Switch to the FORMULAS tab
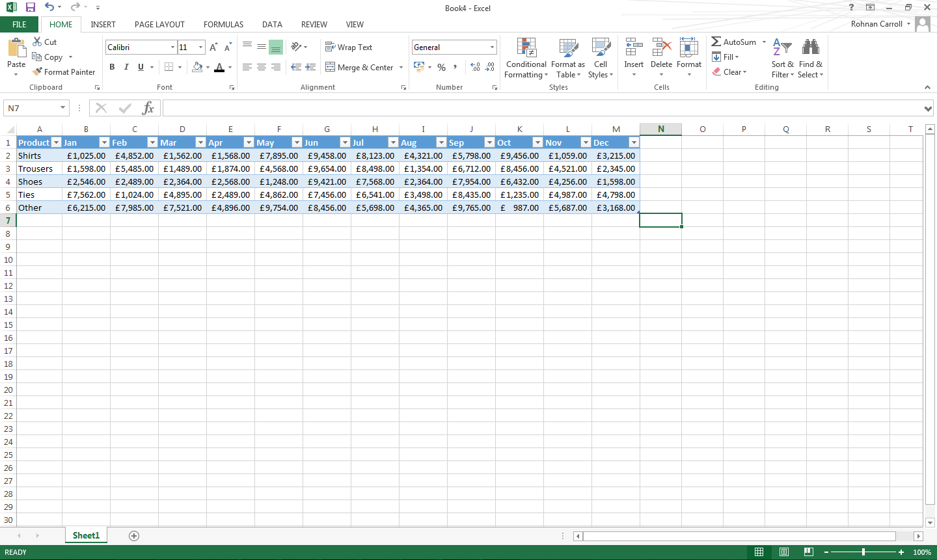 223,25
